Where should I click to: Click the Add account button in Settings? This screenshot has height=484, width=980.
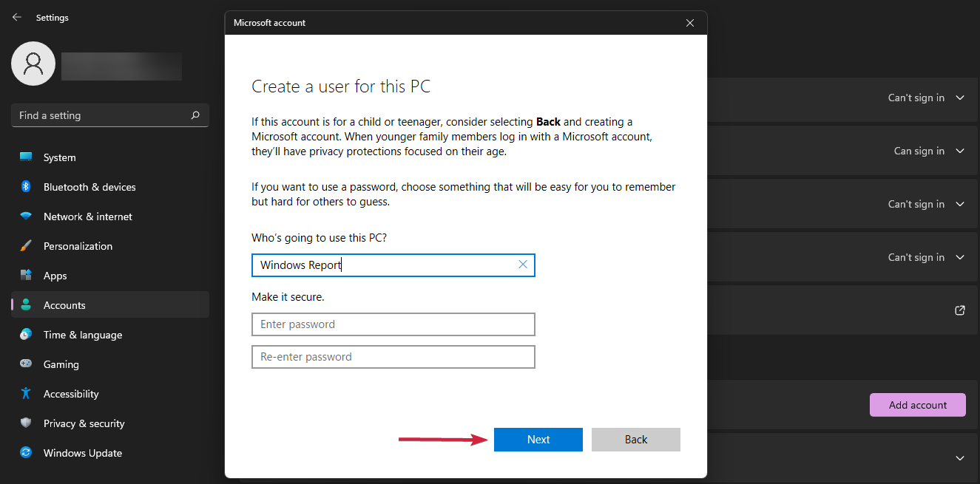[918, 405]
